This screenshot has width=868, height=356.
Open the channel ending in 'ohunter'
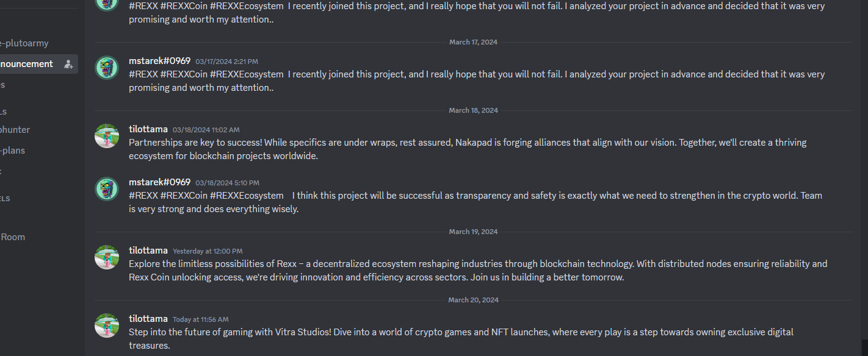click(15, 130)
